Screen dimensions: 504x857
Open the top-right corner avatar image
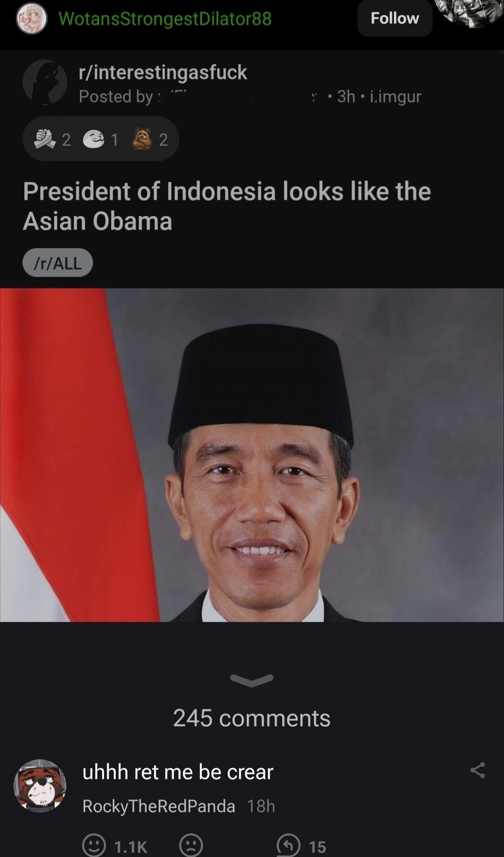(471, 13)
